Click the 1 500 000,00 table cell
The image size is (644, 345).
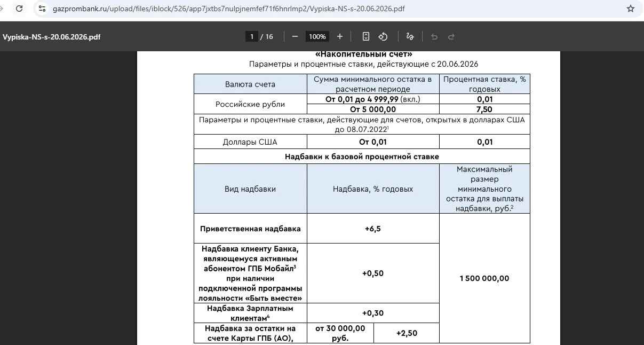pyautogui.click(x=484, y=278)
